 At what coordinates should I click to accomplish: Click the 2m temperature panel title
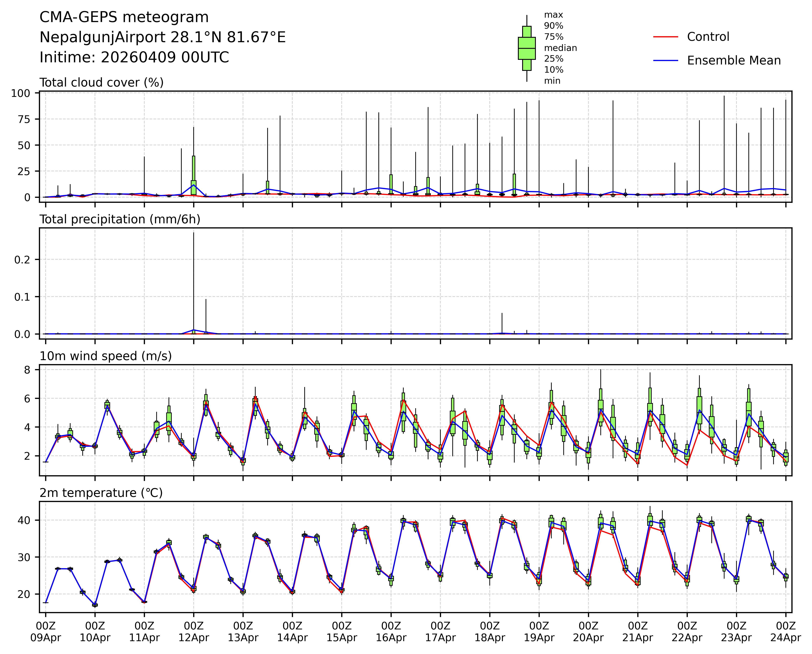coord(101,493)
